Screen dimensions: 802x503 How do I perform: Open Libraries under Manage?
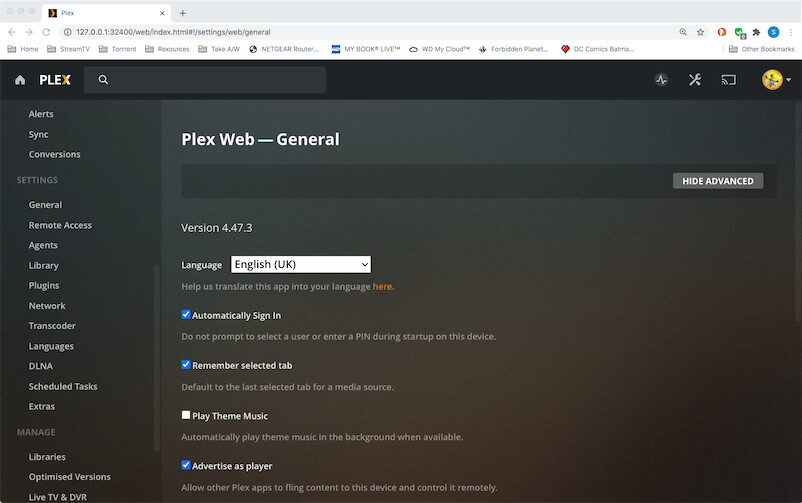[47, 457]
